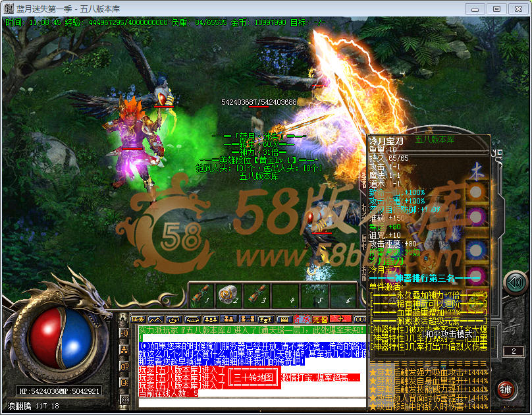Toggle the chat sound channel icon

coord(123,333)
